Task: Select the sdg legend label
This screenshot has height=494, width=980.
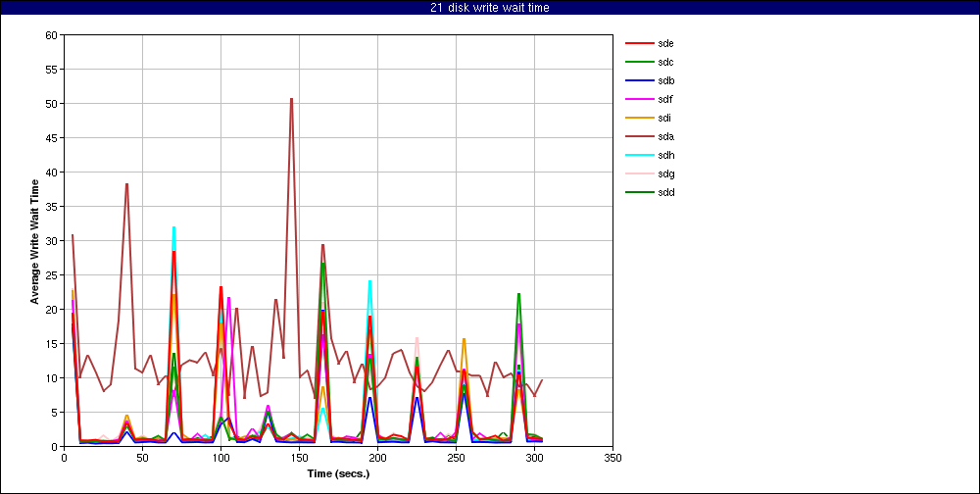Action: point(665,173)
